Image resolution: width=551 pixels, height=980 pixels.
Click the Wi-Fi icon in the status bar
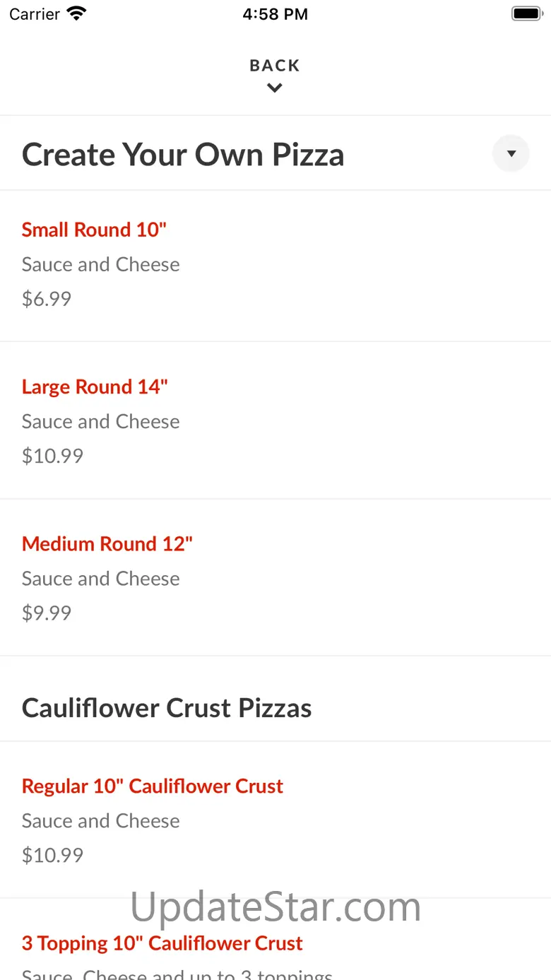click(76, 14)
